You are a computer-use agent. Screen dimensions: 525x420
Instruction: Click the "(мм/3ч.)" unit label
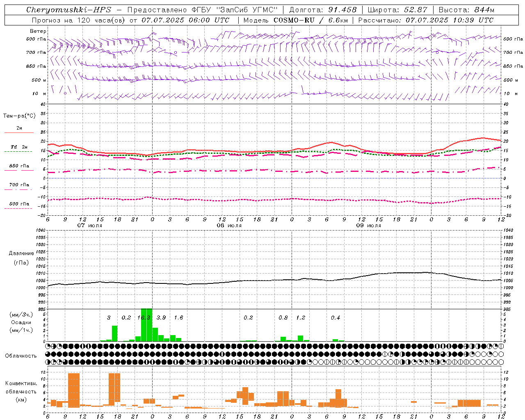(x=21, y=315)
